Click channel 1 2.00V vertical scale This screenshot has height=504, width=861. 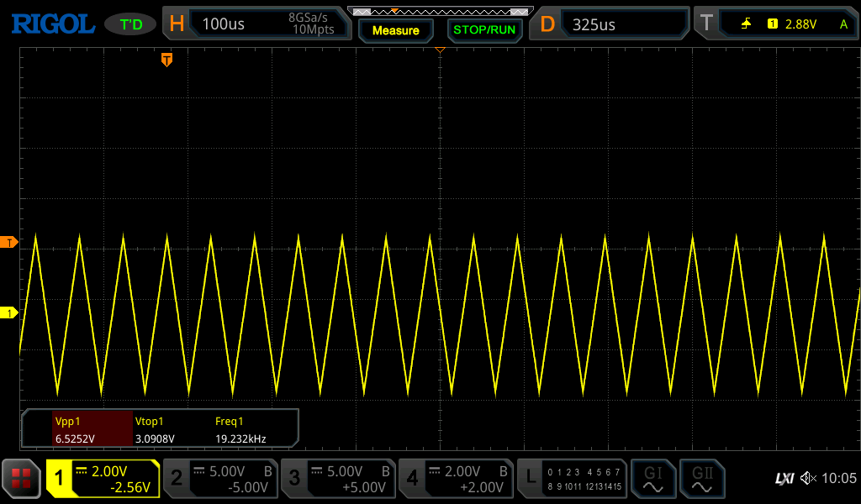coord(109,471)
